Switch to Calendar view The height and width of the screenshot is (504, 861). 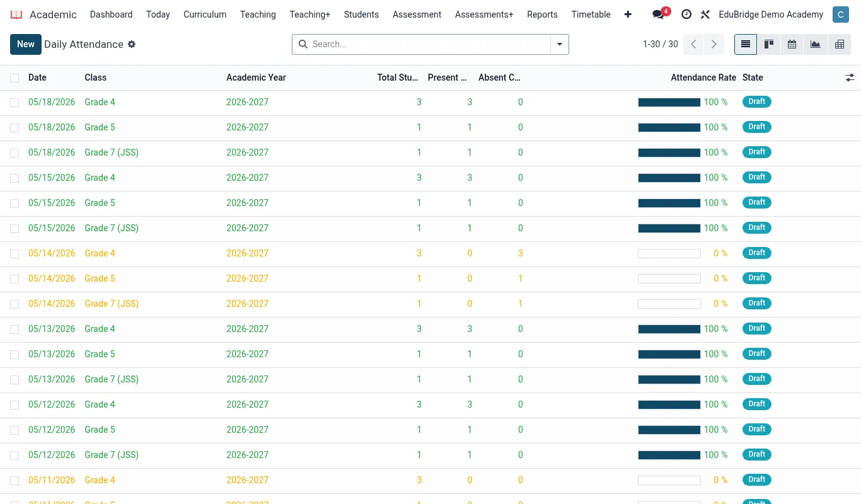[792, 44]
